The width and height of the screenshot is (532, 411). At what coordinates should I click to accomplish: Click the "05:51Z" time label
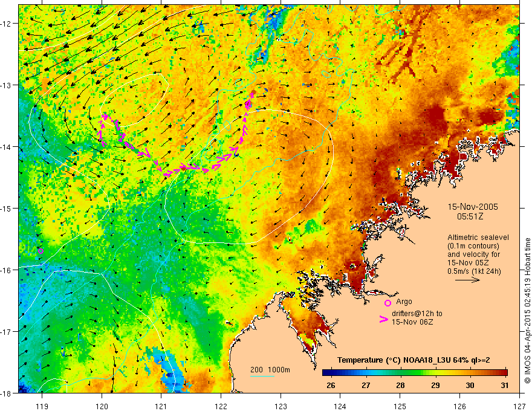(x=470, y=216)
